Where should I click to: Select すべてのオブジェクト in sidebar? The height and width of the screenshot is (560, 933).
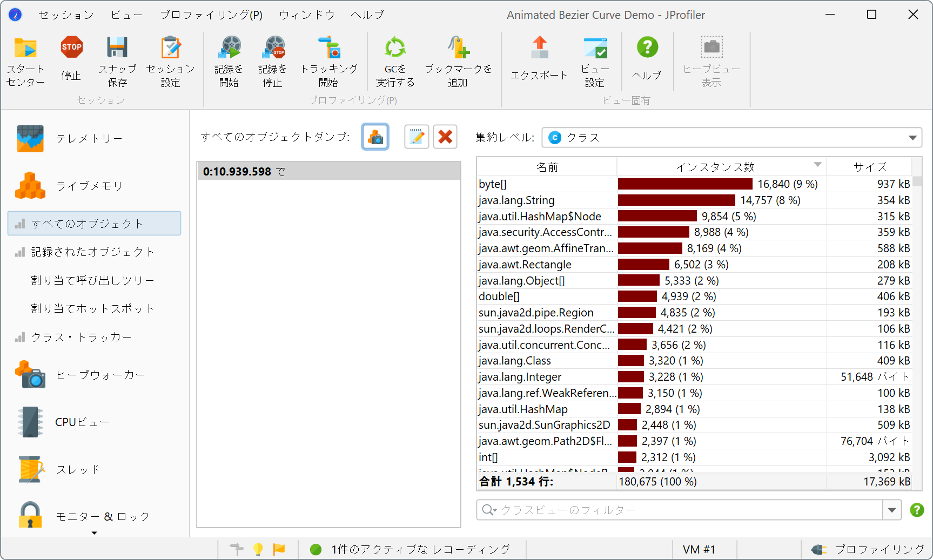[95, 224]
